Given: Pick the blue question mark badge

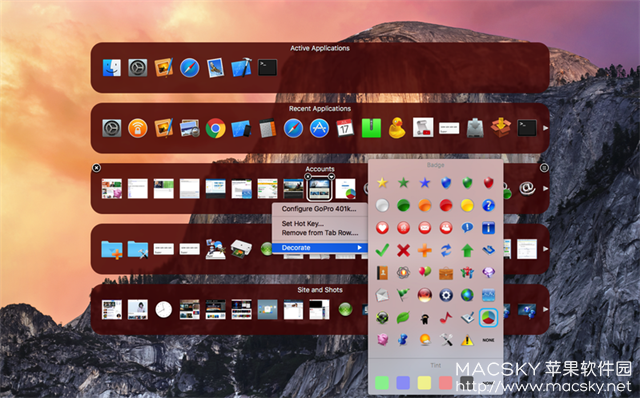Looking at the screenshot, I should coord(488,205).
